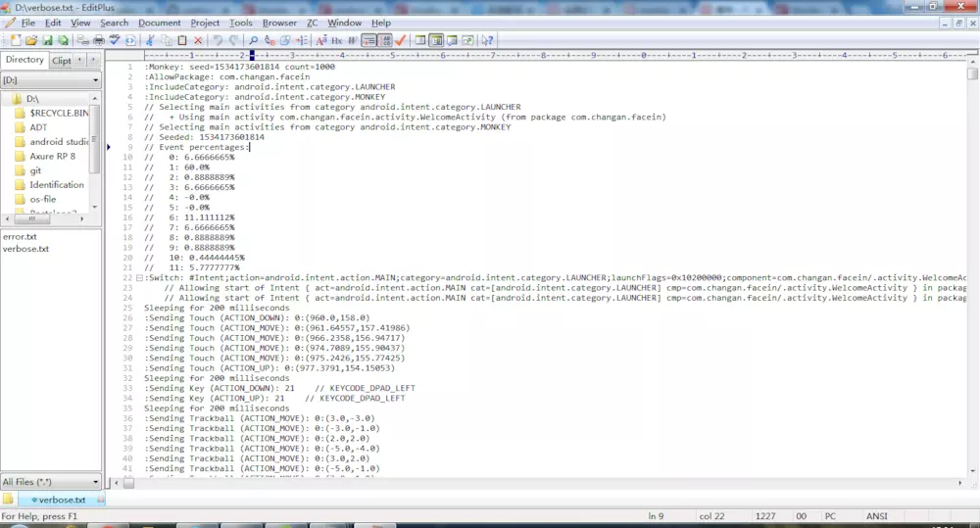Screen dimensions: 980x528
Task: Print the document
Action: 99,40
